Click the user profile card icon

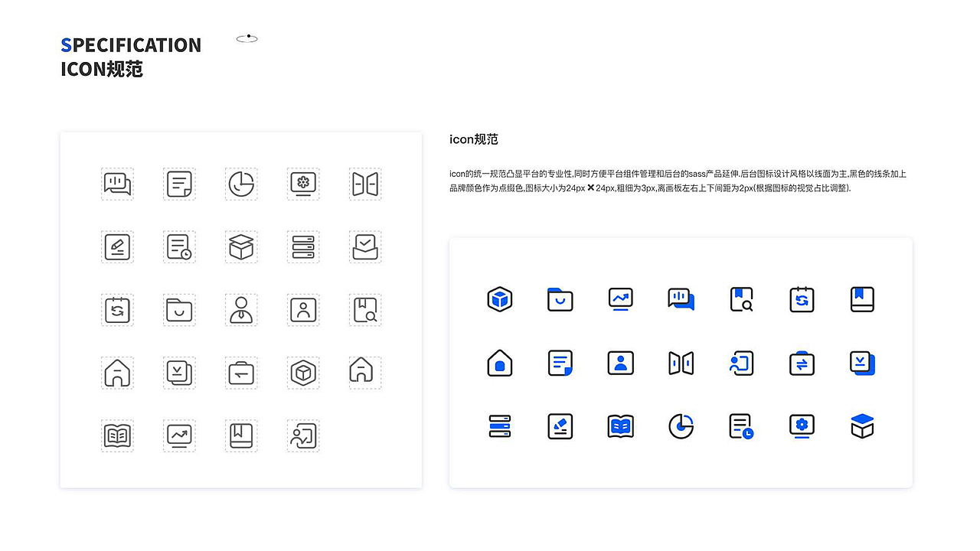[620, 363]
